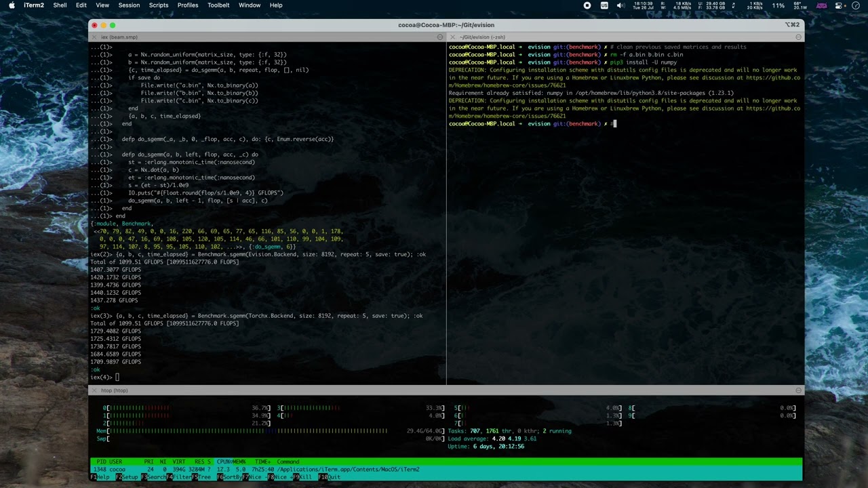Image resolution: width=868 pixels, height=488 pixels.
Task: Open the network speed monitor in menu bar
Action: [755, 5]
